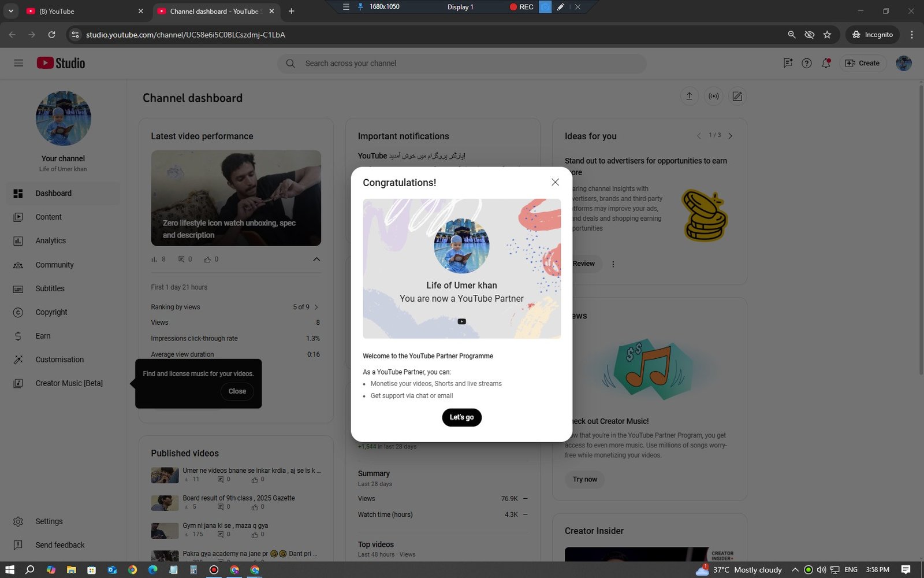This screenshot has width=924, height=578.
Task: Open the send feedback icon in header
Action: coord(788,63)
